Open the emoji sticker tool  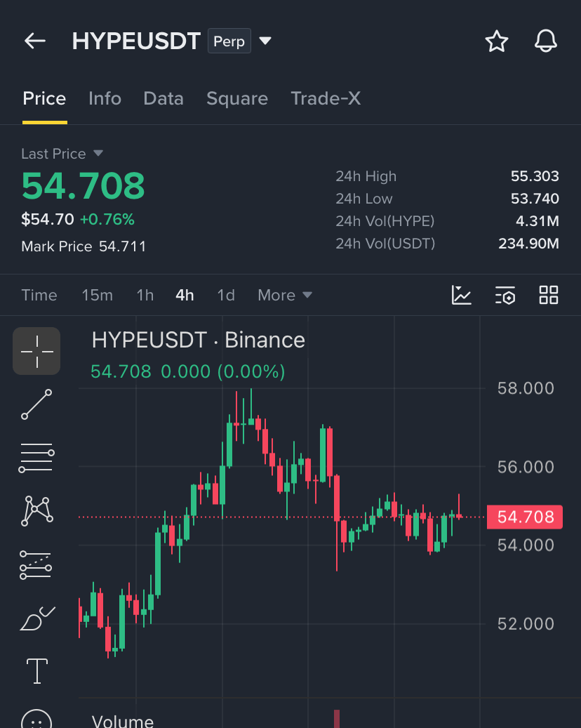[36, 720]
